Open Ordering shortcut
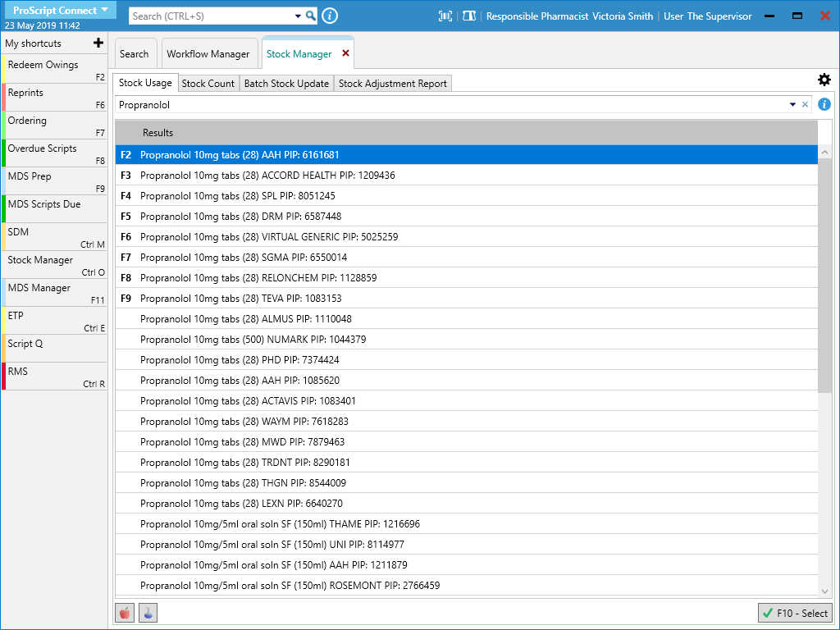 pos(55,125)
